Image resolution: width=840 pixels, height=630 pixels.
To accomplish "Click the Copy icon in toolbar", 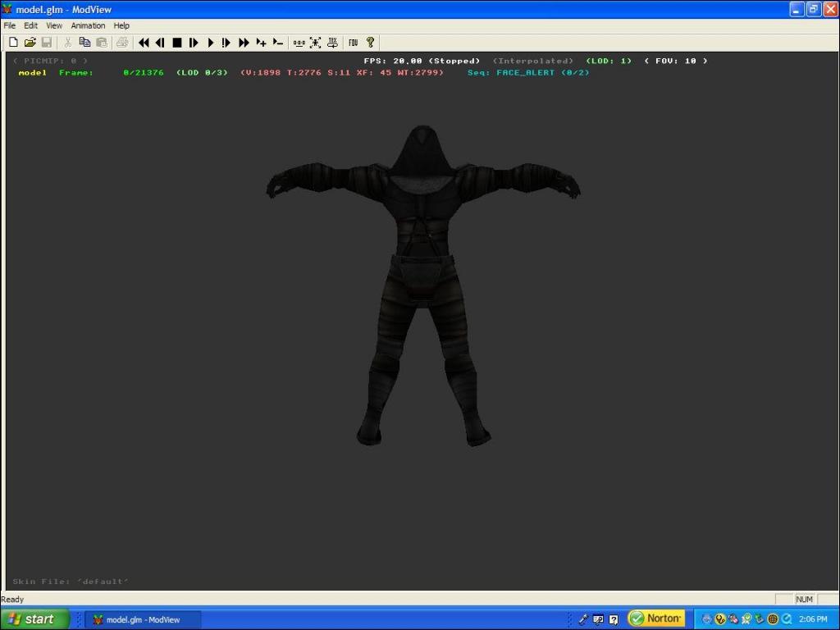I will click(x=84, y=42).
